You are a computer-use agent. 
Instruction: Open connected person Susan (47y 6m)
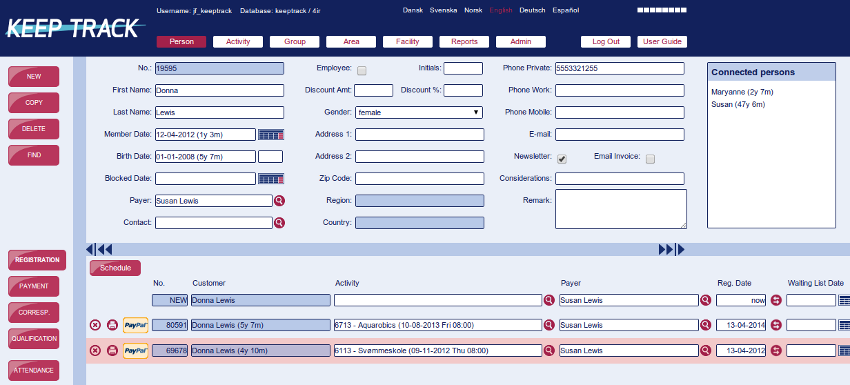tap(738, 104)
